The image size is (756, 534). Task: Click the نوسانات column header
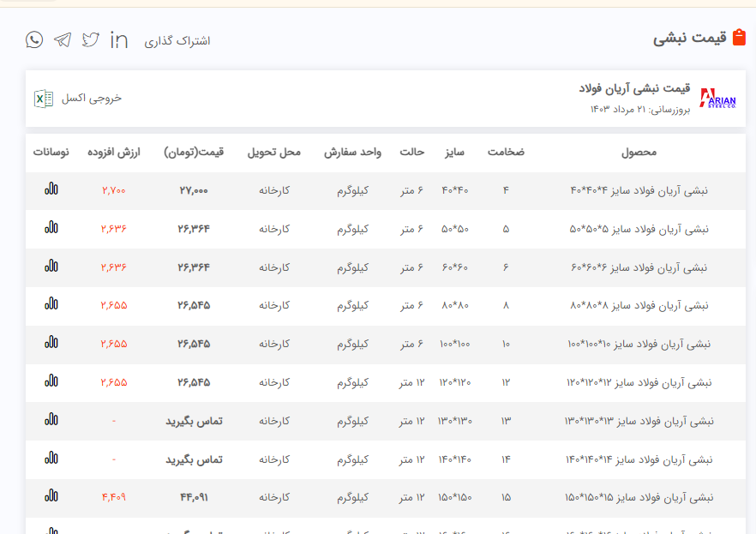[51, 153]
